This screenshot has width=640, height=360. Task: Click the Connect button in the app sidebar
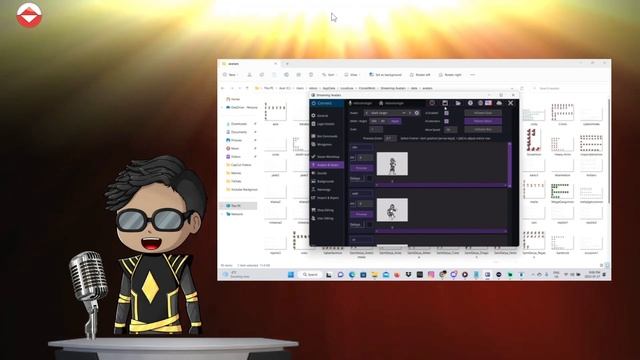[327, 103]
